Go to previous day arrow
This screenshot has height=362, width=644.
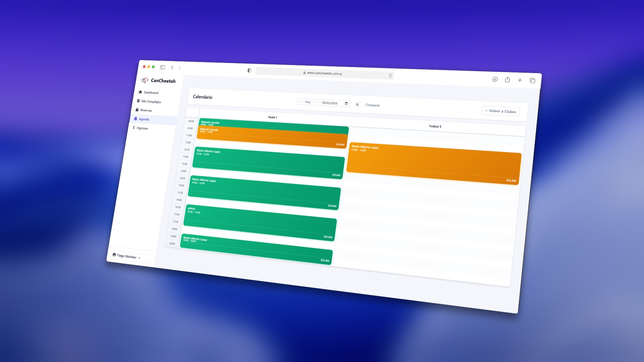click(x=299, y=102)
